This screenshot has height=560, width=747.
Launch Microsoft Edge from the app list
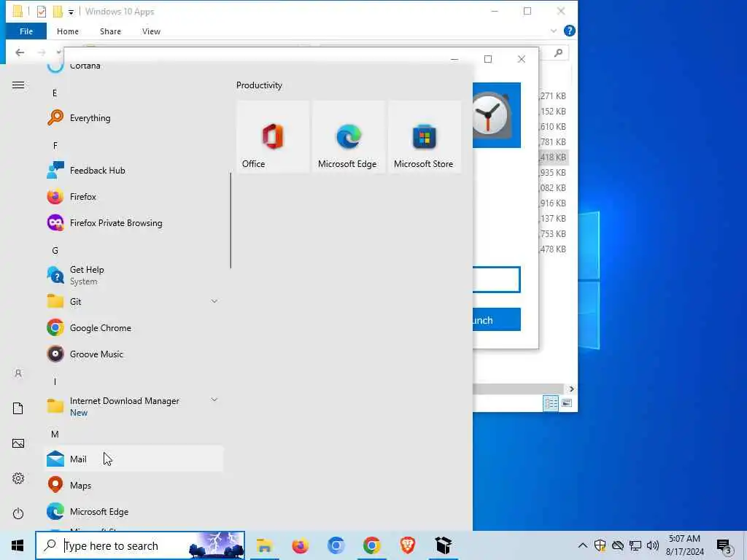coord(133,511)
